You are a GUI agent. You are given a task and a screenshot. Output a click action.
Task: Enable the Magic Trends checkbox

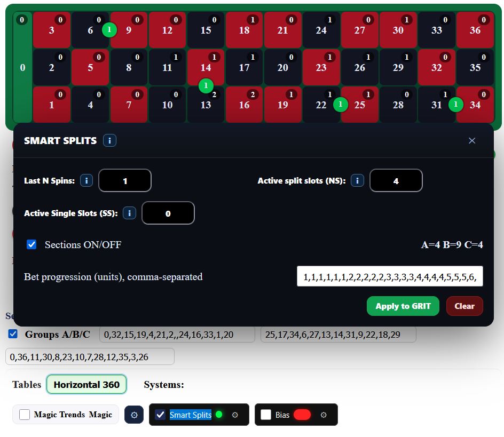25,415
